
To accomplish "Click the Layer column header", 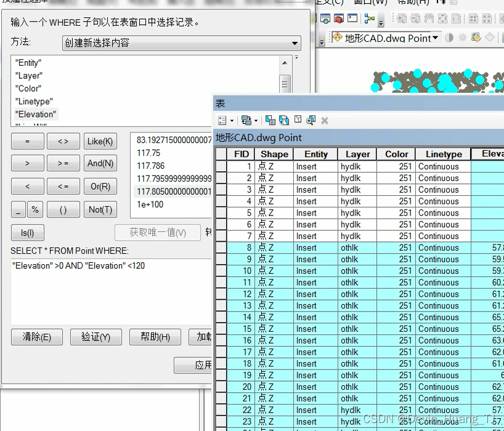I will click(x=357, y=154).
